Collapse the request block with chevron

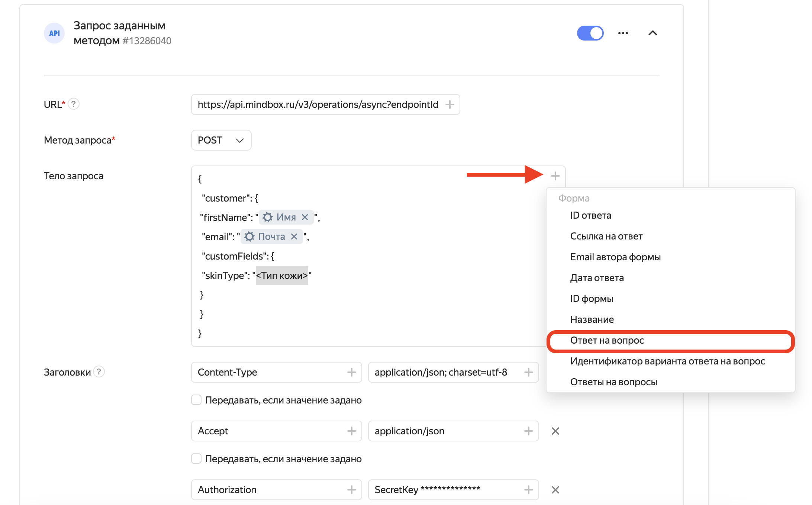click(652, 33)
